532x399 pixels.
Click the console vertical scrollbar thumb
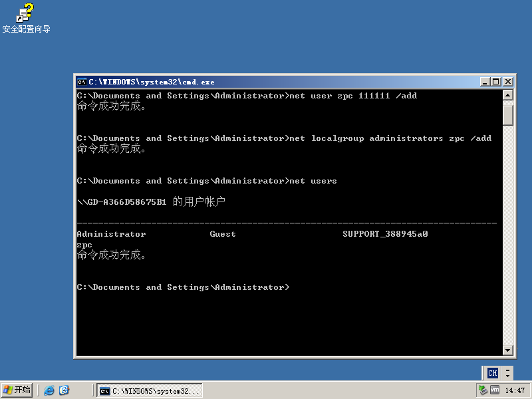pyautogui.click(x=508, y=114)
